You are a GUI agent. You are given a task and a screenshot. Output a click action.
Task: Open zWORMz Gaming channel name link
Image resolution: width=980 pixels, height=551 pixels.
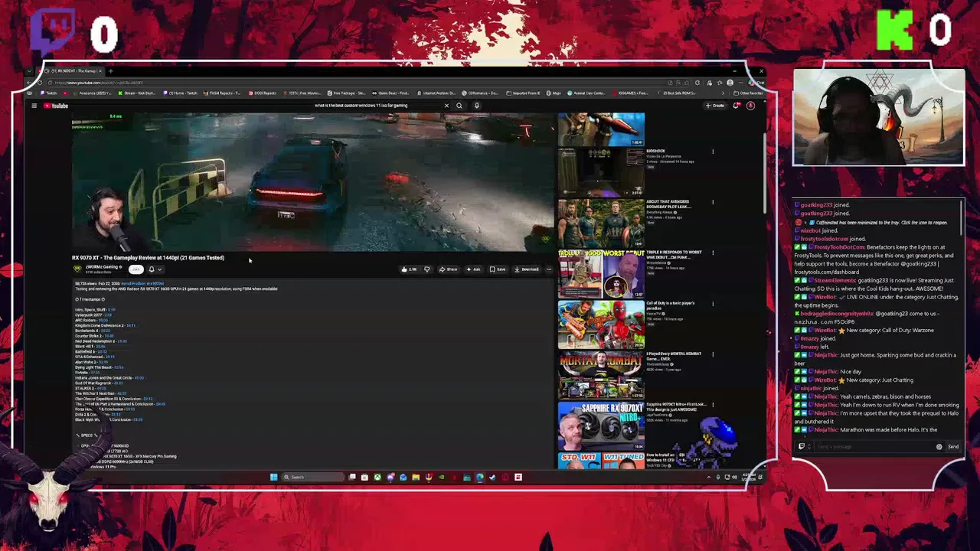[103, 266]
